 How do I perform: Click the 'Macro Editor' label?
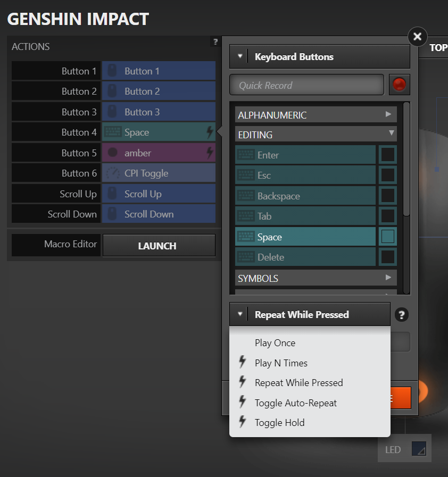(70, 244)
